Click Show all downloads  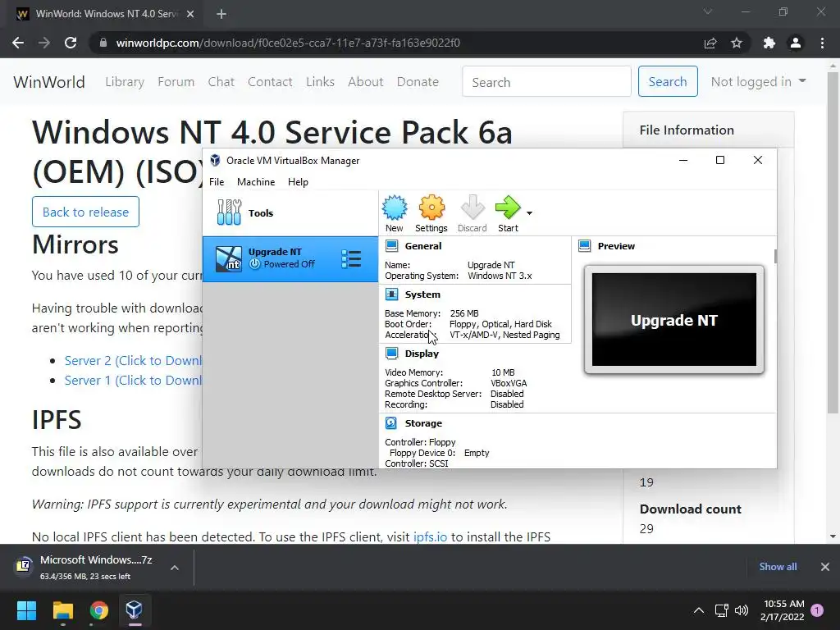[778, 567]
